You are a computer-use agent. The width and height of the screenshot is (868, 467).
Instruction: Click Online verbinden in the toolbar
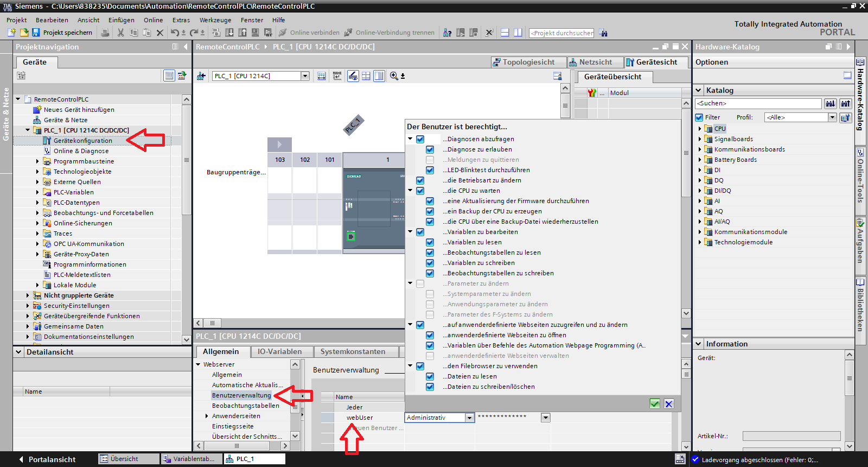click(309, 33)
